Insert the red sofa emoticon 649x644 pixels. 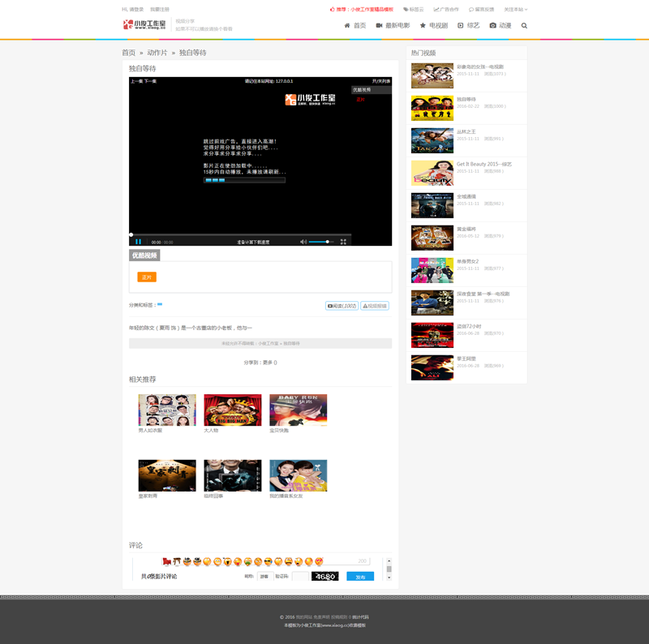point(167,561)
